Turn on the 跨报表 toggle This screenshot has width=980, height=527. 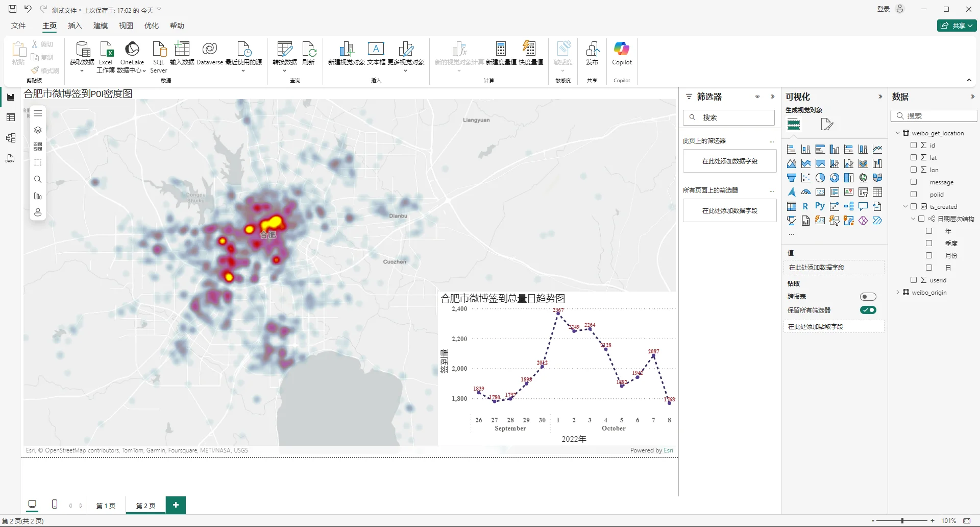pyautogui.click(x=868, y=297)
